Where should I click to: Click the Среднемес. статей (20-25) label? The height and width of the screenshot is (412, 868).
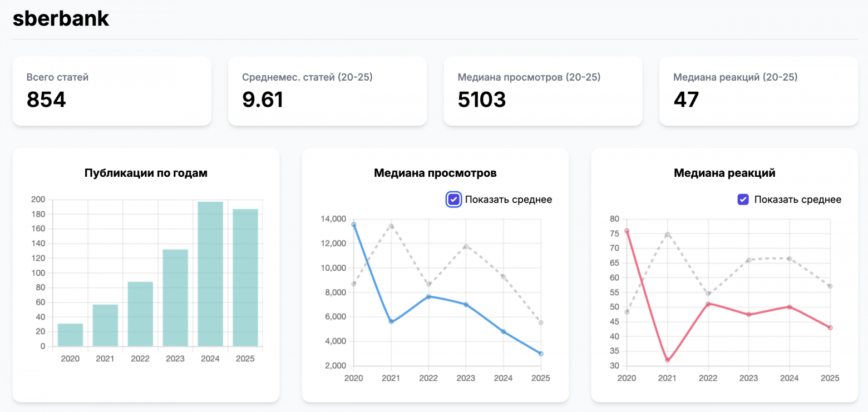(307, 77)
